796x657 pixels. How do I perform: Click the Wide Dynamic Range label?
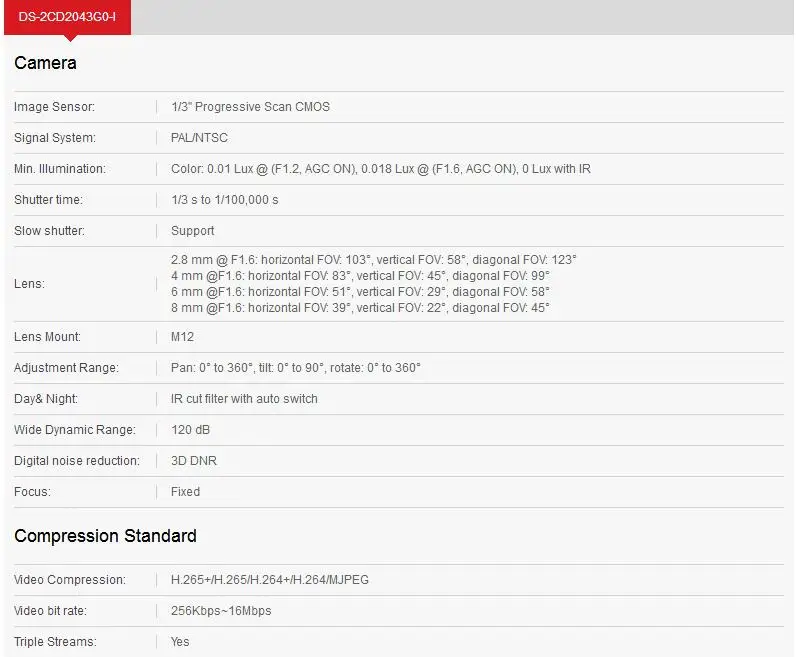[x=75, y=430]
